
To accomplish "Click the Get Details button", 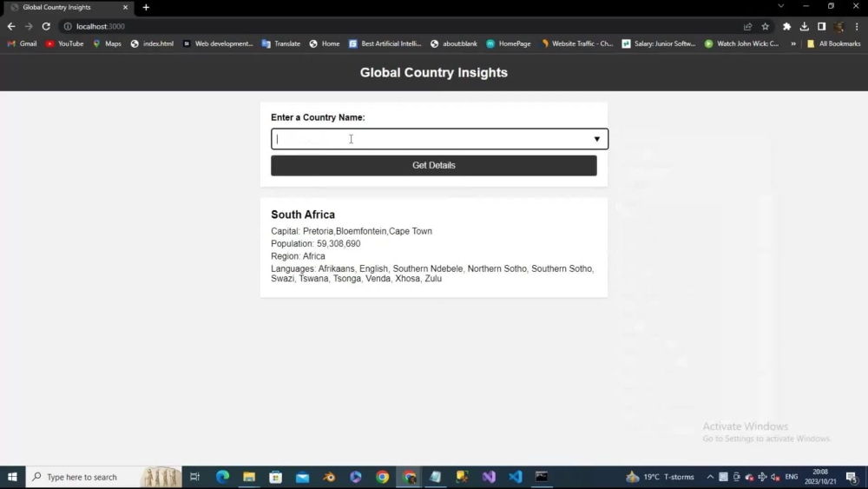I will click(x=433, y=165).
